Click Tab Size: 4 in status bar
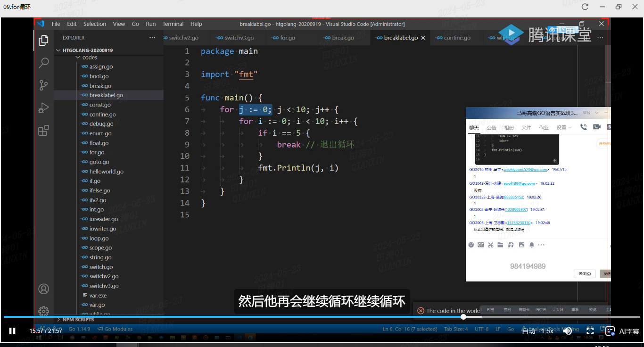The width and height of the screenshot is (644, 347). [456, 329]
